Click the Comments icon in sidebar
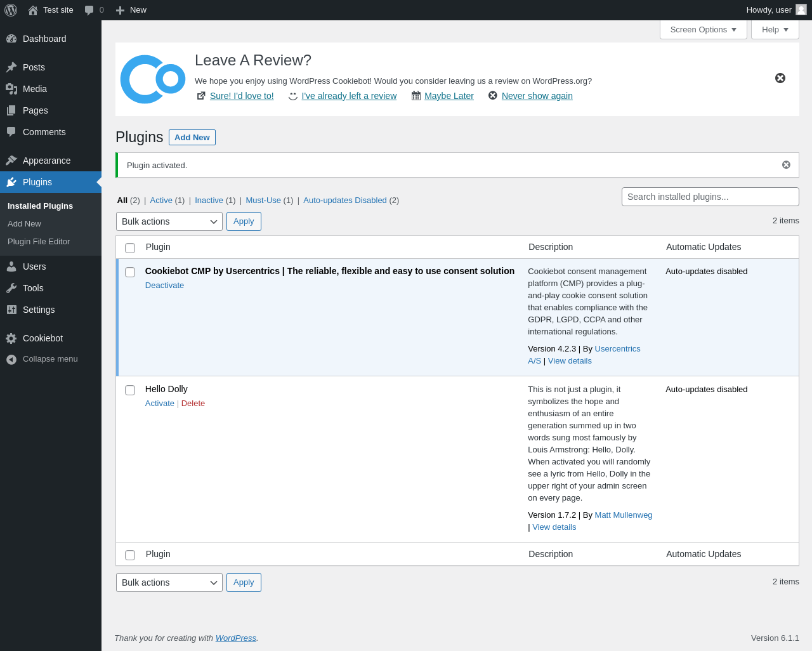 tap(11, 132)
